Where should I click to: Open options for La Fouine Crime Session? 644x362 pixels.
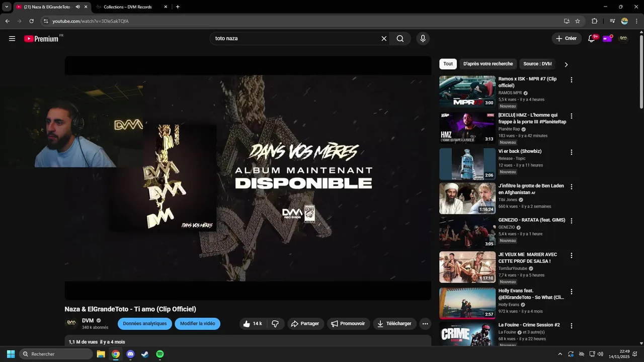pyautogui.click(x=571, y=326)
